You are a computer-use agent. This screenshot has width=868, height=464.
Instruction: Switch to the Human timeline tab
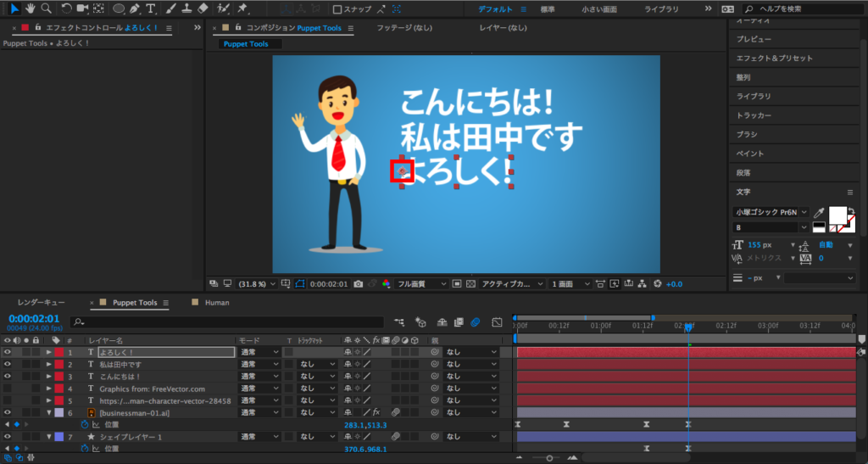tap(216, 302)
